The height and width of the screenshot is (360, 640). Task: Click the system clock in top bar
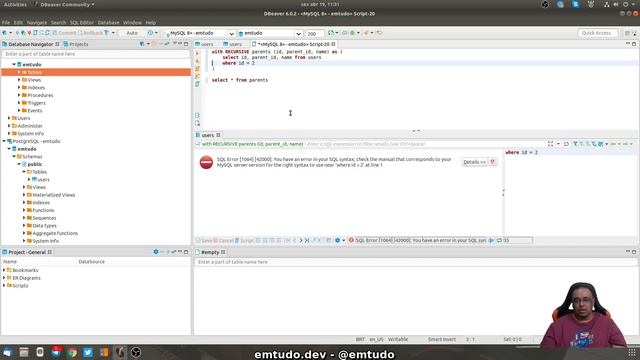320,4
